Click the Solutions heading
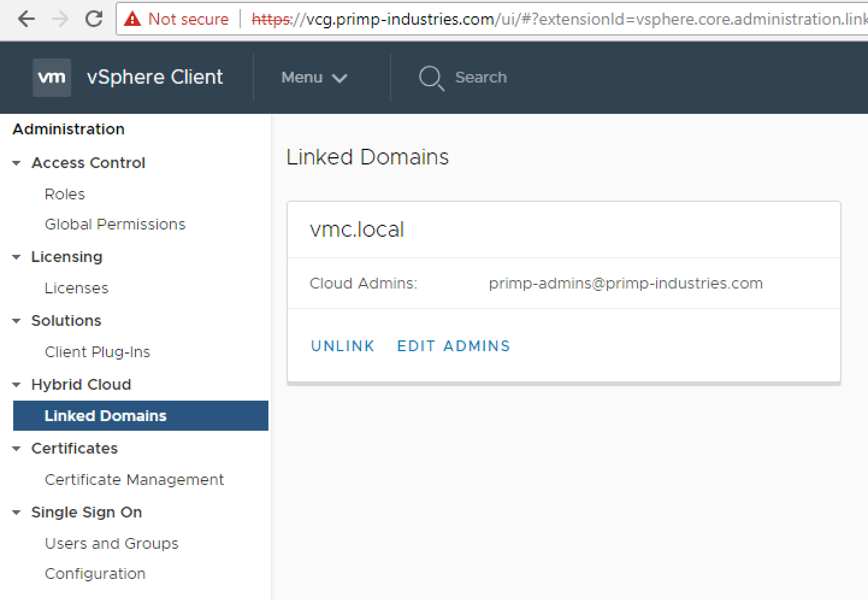 tap(66, 320)
